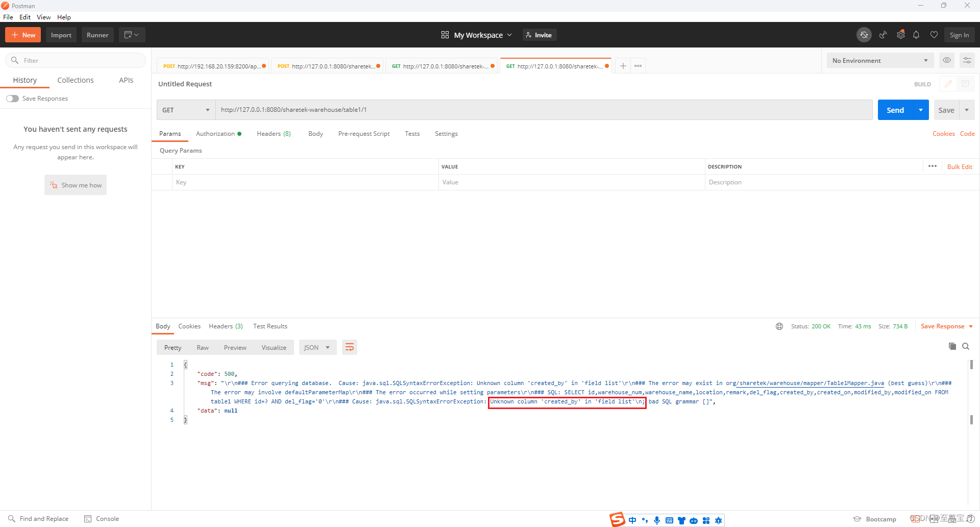Open the File menu

pos(8,17)
